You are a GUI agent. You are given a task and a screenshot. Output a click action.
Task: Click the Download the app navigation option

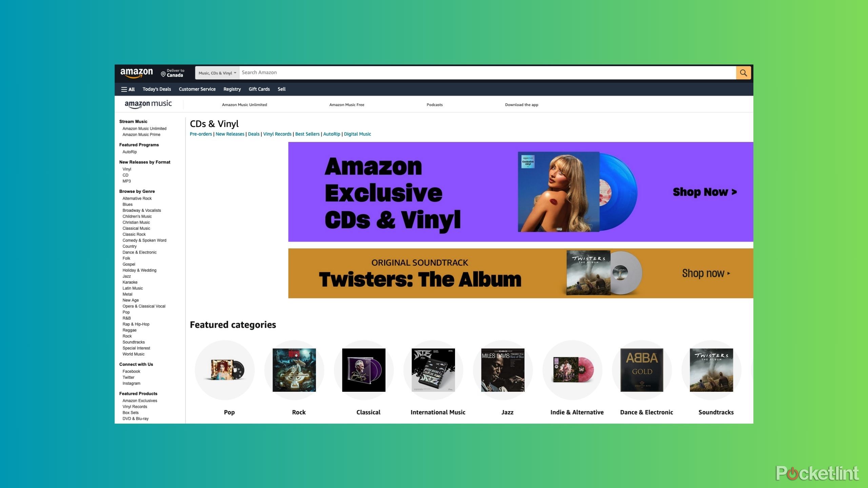click(521, 104)
